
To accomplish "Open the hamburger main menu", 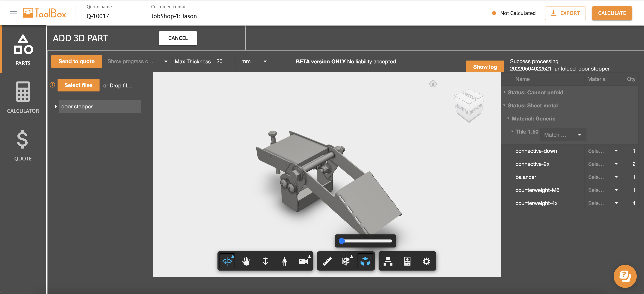I will pyautogui.click(x=14, y=13).
